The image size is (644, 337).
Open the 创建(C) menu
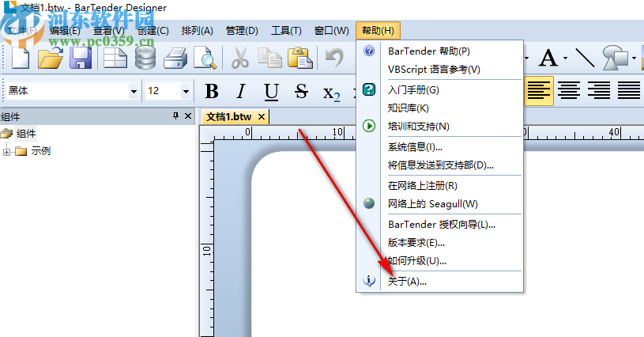point(153,31)
